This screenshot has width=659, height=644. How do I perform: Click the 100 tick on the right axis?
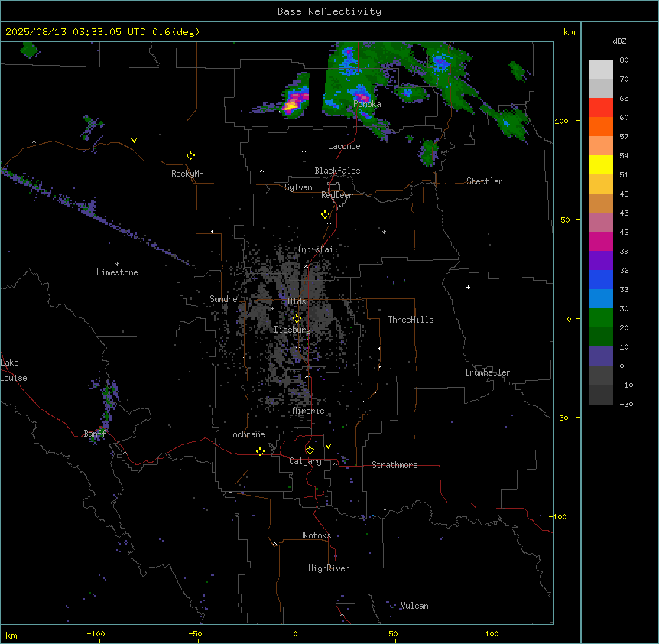tap(561, 121)
